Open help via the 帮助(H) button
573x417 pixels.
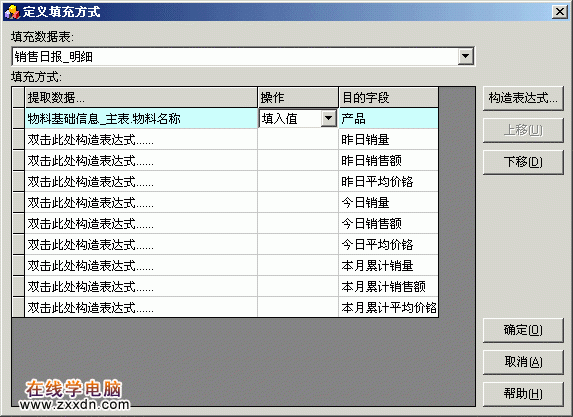(x=523, y=394)
